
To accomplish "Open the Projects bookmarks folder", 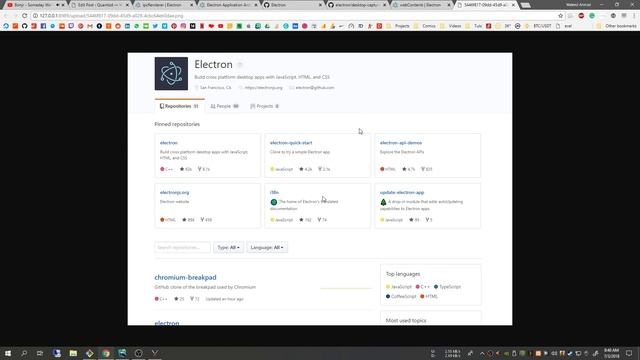I will coord(398,26).
